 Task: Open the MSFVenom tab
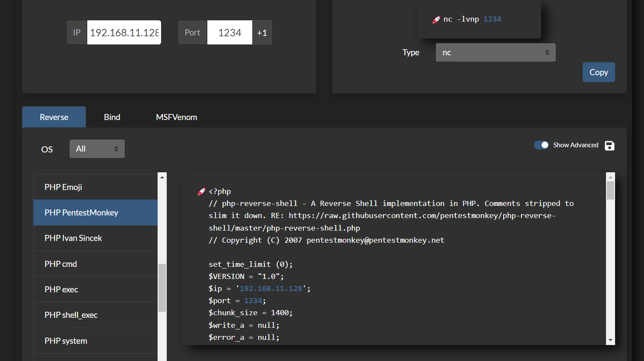(x=177, y=117)
